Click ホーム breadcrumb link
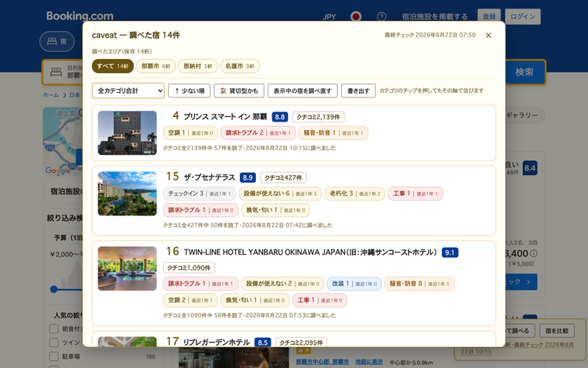 (x=50, y=95)
